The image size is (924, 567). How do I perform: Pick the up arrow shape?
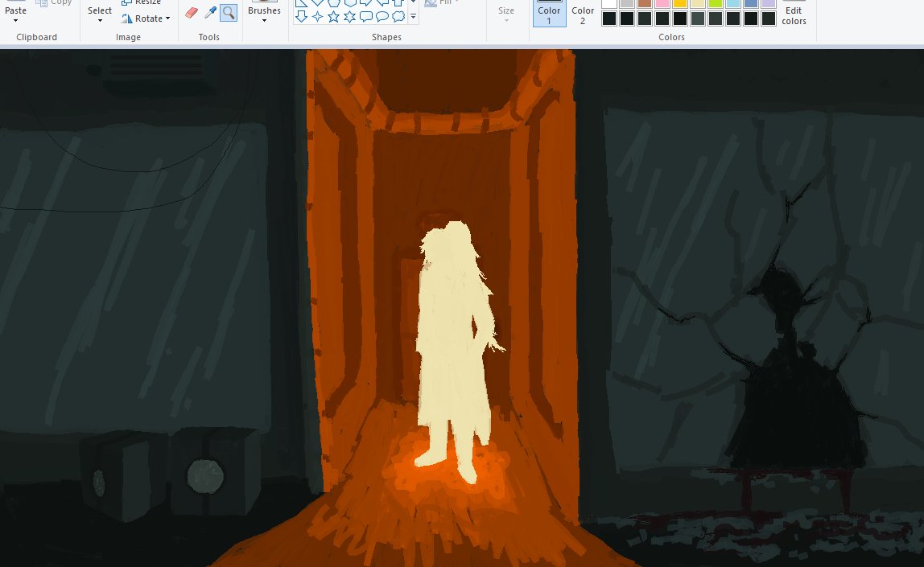398,2
